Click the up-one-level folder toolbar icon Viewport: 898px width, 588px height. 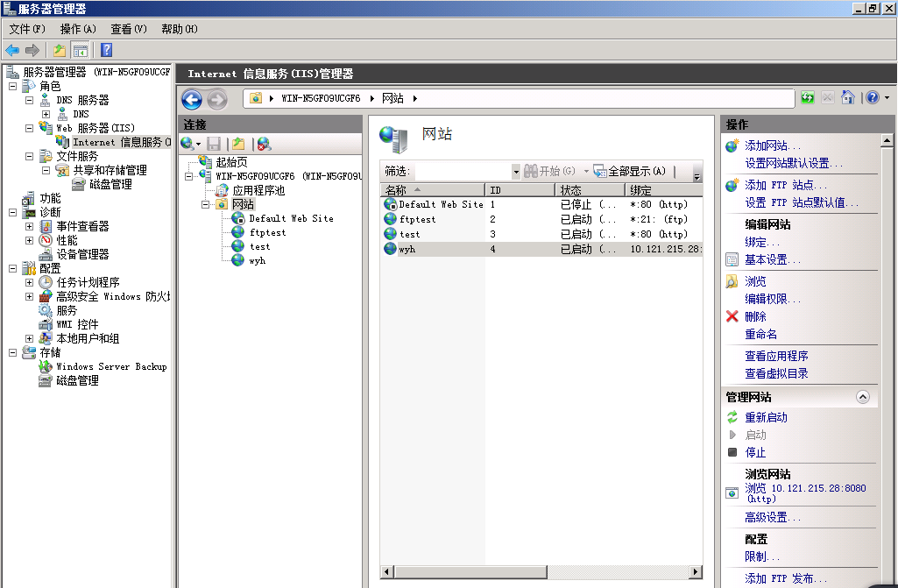point(59,50)
